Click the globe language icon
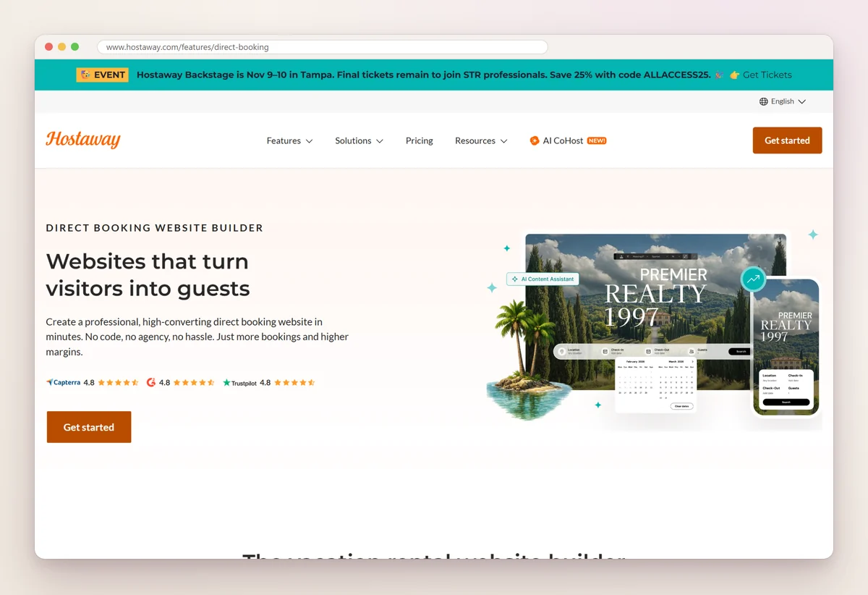The width and height of the screenshot is (868, 595). point(763,101)
